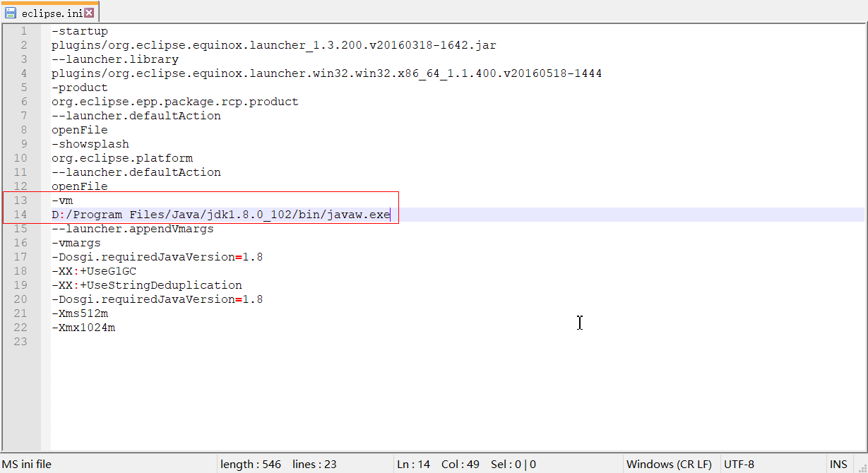Click --launcher.defaultAction text on line 11
This screenshot has width=868, height=473.
(136, 172)
